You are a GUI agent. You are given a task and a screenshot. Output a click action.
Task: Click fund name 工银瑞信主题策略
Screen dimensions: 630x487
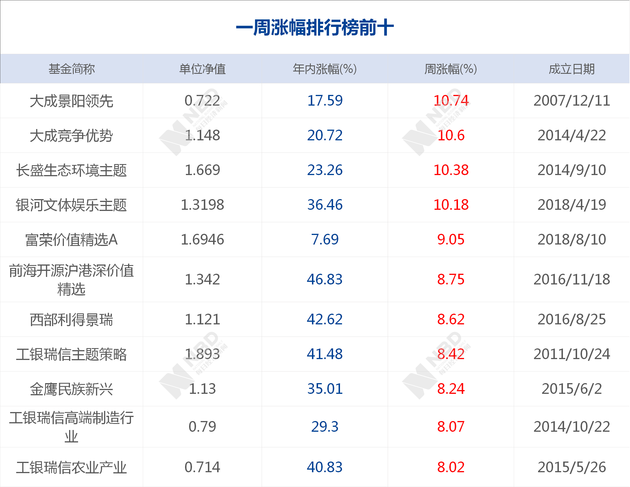tap(72, 354)
